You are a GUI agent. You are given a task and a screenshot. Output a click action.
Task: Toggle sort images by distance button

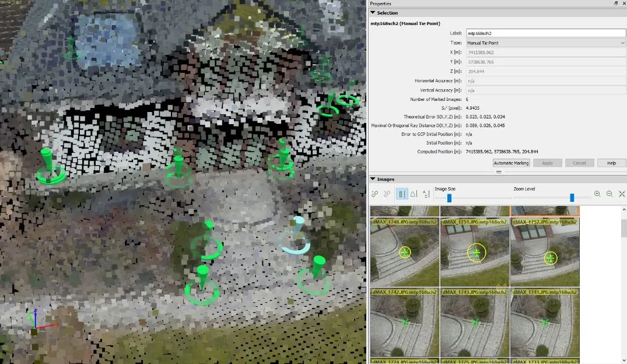click(401, 194)
